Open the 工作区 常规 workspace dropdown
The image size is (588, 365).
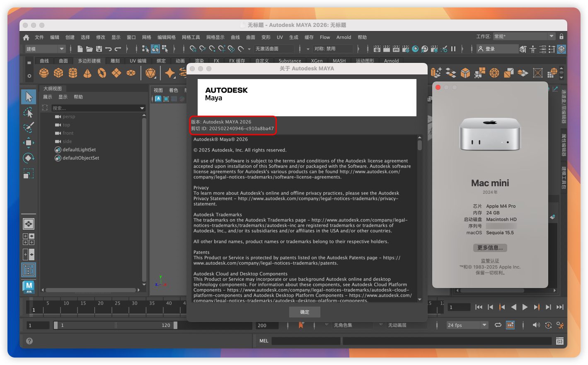pos(524,36)
